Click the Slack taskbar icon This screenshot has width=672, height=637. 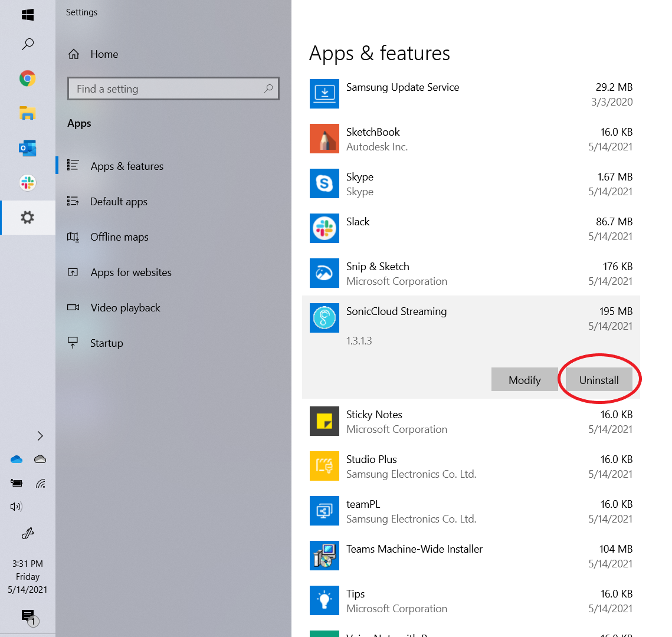[x=28, y=183]
